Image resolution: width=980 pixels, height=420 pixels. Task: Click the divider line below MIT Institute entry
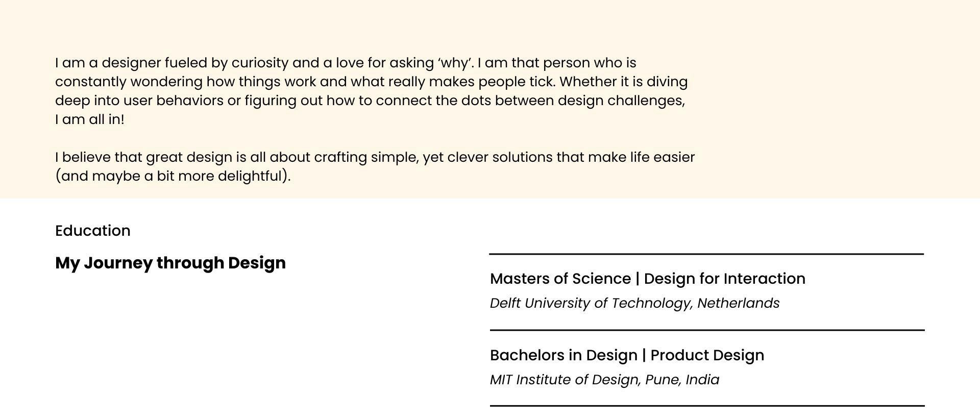707,406
